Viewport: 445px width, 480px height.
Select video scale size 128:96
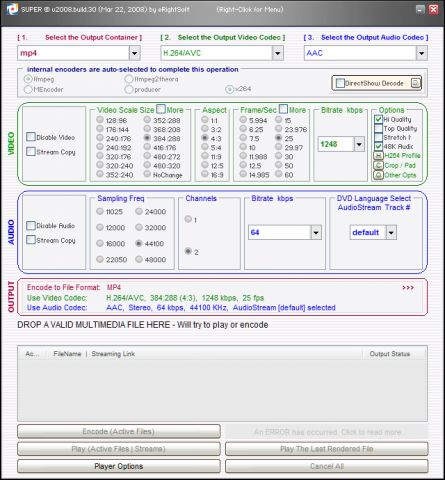pyautogui.click(x=100, y=119)
